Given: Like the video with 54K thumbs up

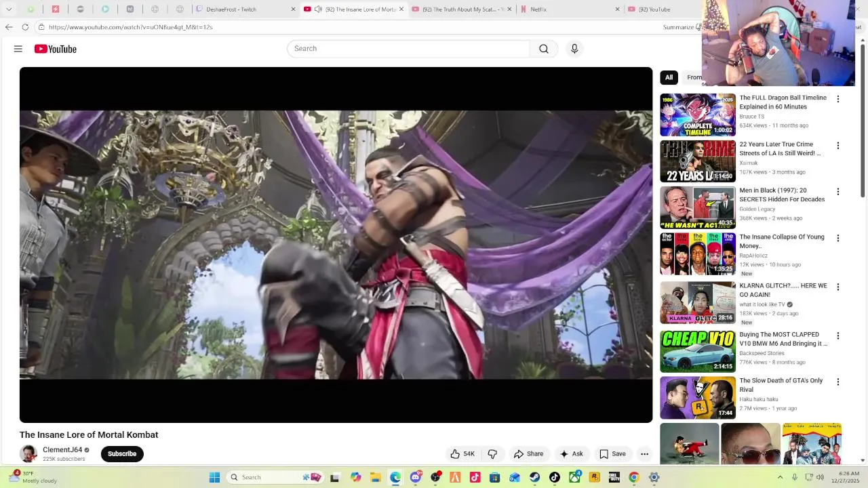Looking at the screenshot, I should [462, 454].
